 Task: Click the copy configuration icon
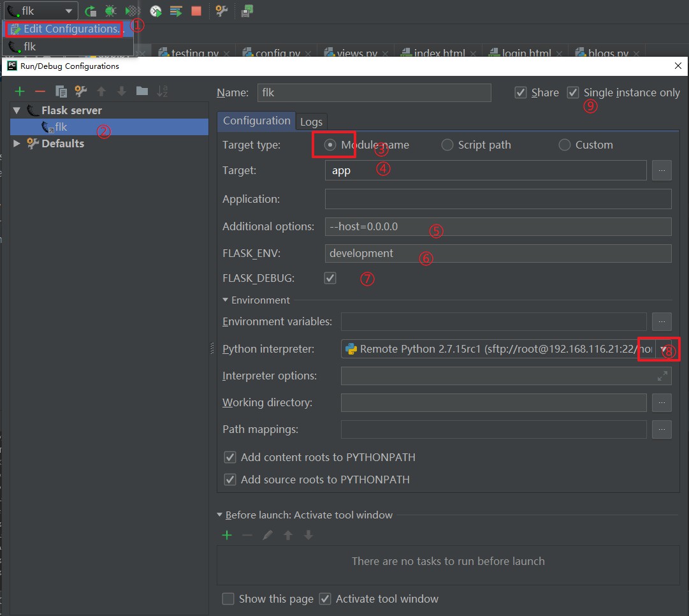61,92
